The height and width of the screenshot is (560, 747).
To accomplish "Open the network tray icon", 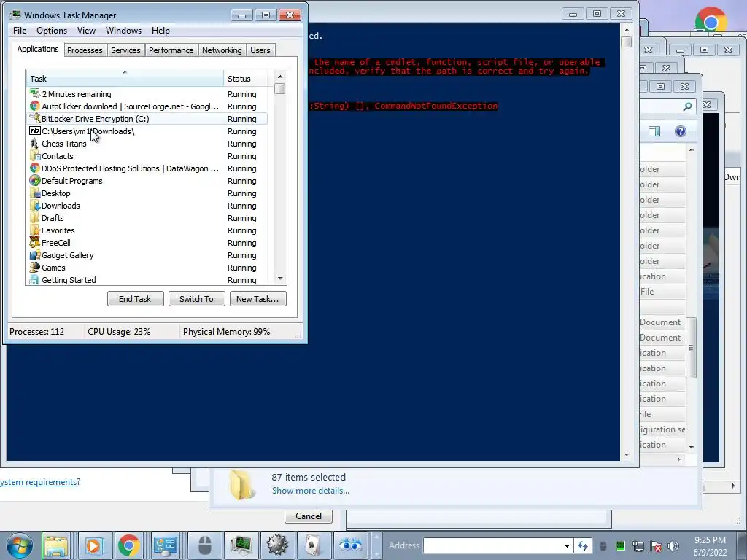I will click(638, 546).
